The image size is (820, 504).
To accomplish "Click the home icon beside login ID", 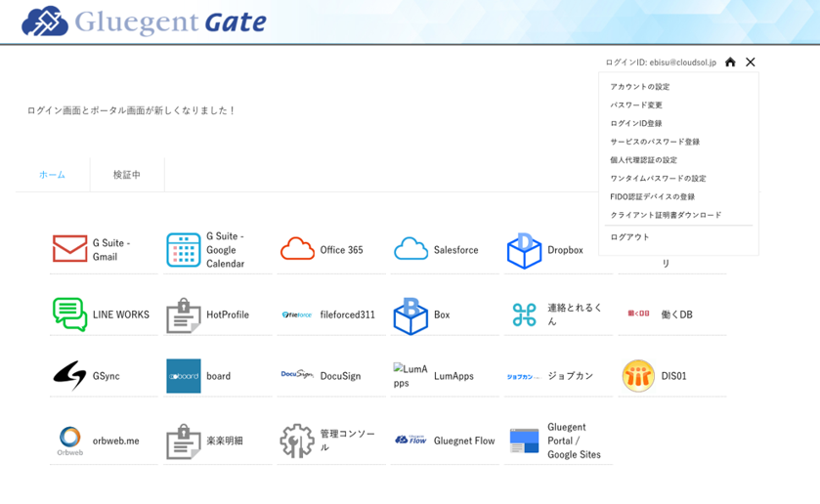I will [730, 62].
